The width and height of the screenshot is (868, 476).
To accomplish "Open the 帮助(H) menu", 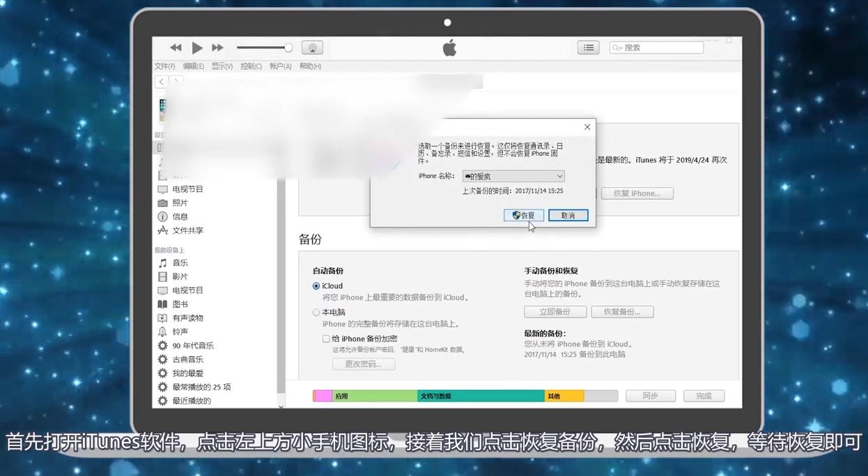I will 310,66.
